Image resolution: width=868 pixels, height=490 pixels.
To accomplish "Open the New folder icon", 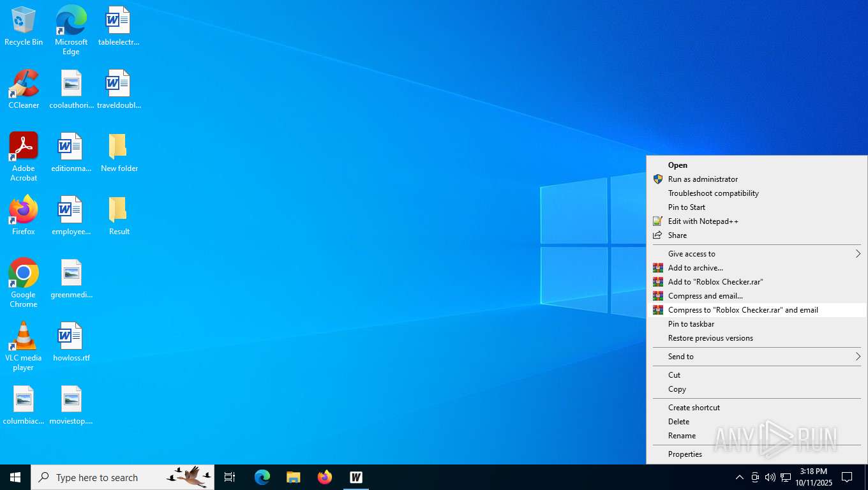I will pos(119,153).
